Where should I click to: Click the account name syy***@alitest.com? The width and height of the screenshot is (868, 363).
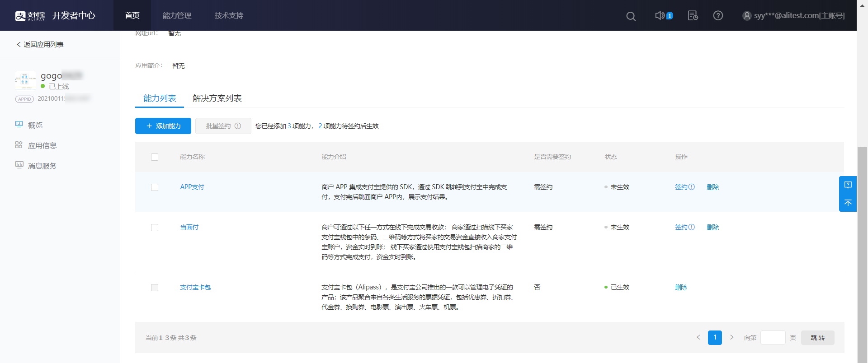(799, 16)
